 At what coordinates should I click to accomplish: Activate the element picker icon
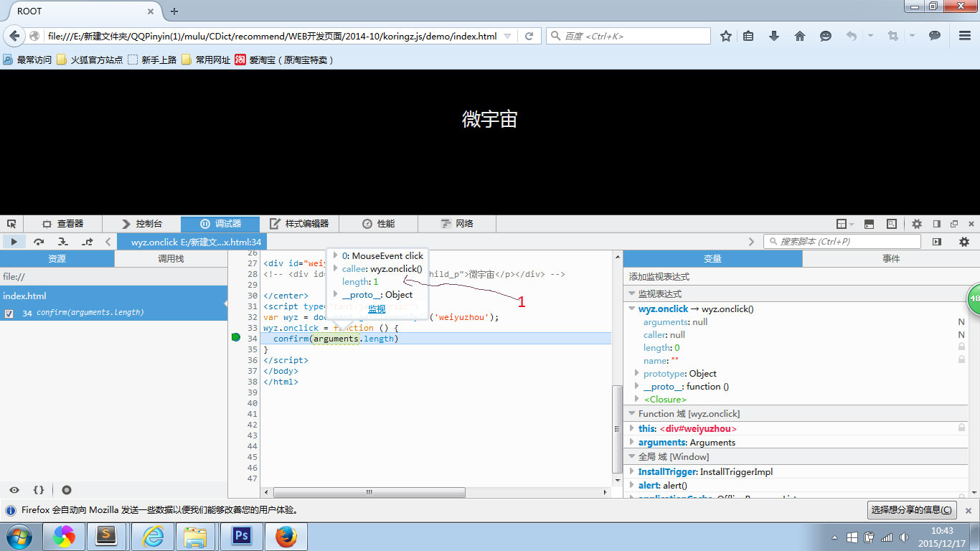click(11, 224)
